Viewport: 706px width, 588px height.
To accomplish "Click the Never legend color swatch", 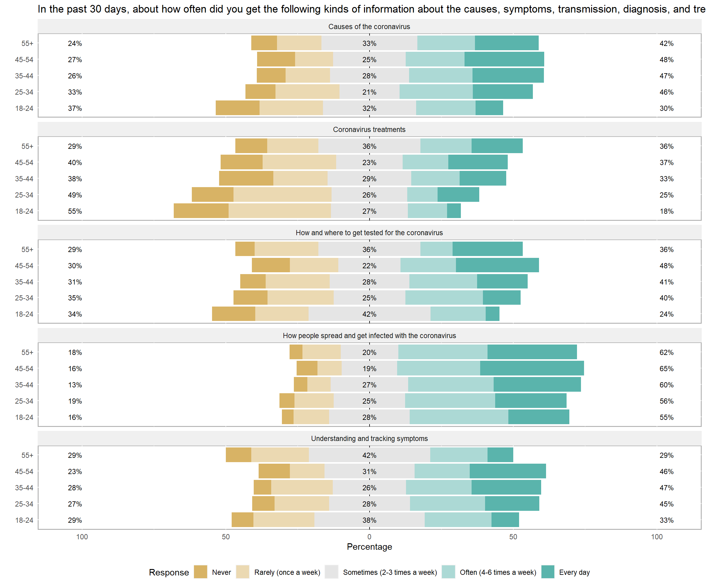I will [x=200, y=572].
